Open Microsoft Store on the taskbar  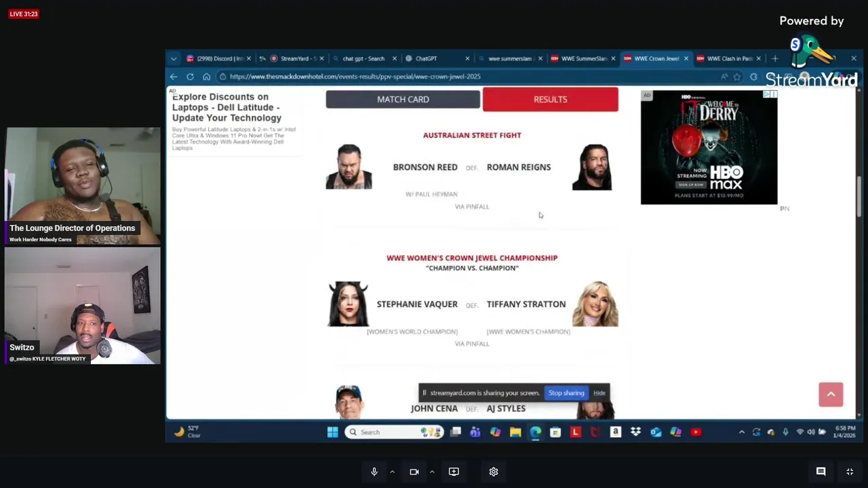pos(555,432)
